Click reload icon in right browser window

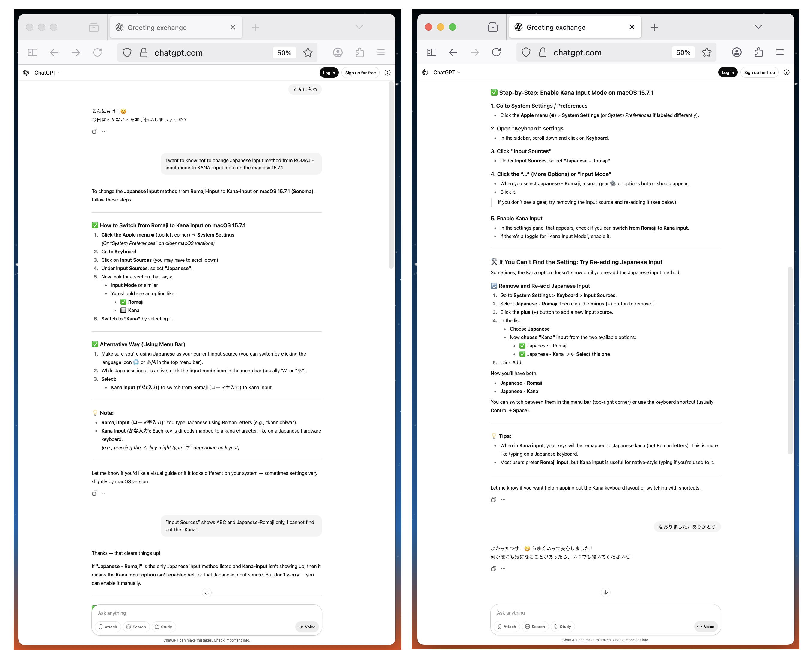(496, 52)
